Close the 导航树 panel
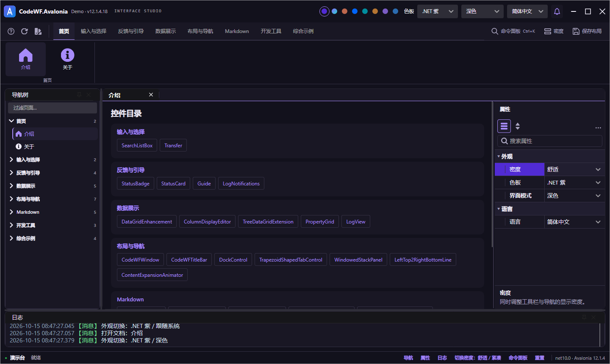 (x=89, y=95)
